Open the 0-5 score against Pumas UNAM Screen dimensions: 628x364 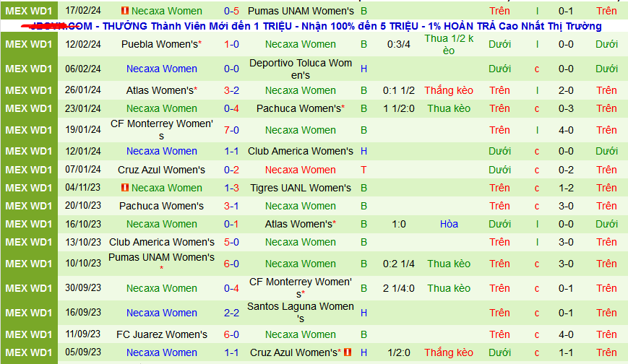(231, 11)
